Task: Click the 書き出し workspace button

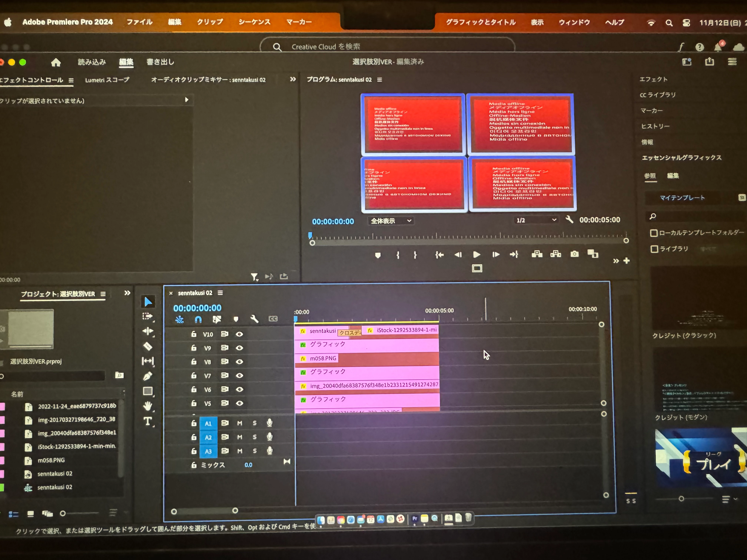Action: coord(160,62)
